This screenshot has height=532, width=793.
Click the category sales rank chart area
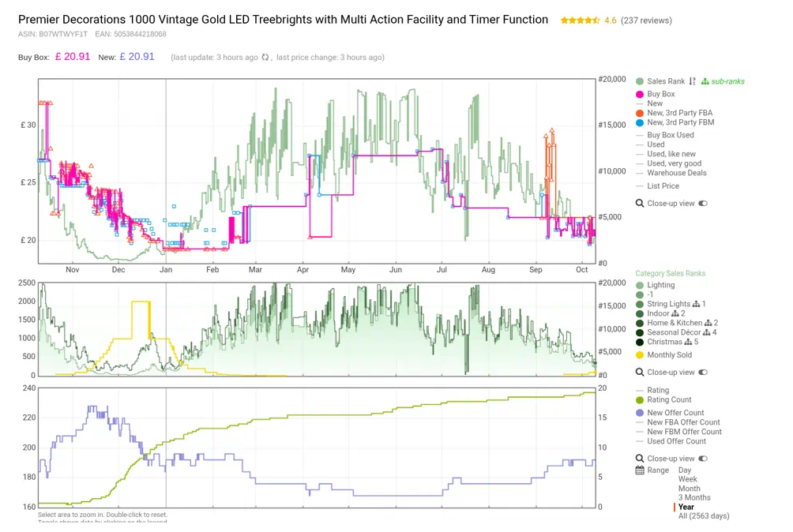(x=317, y=329)
